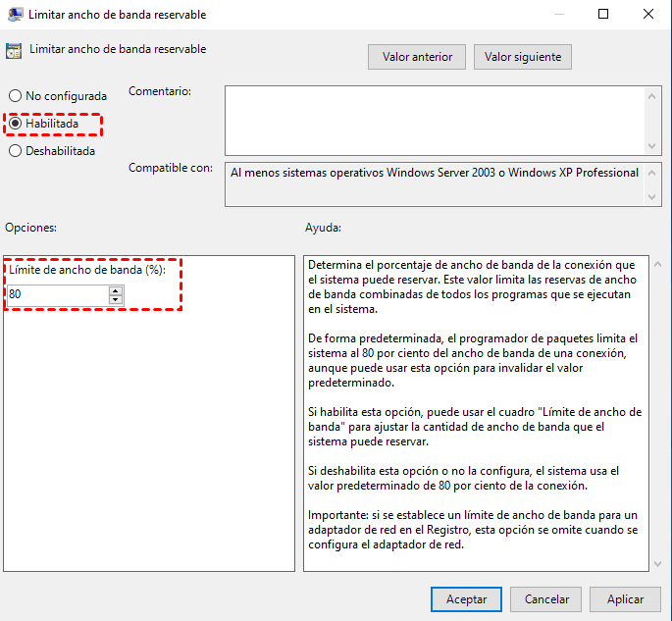Viewport: 672px width, 621px height.
Task: Apply changes with the Aplicar button
Action: coord(625,598)
